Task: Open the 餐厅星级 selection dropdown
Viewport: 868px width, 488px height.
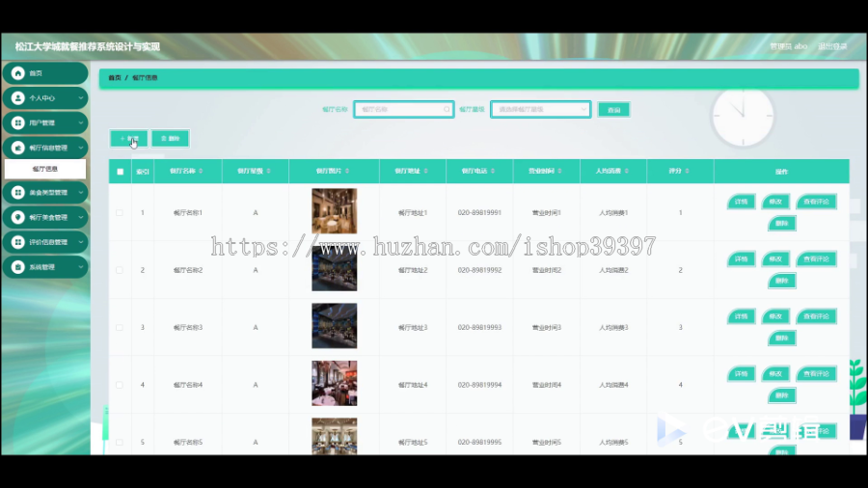Action: pyautogui.click(x=541, y=110)
